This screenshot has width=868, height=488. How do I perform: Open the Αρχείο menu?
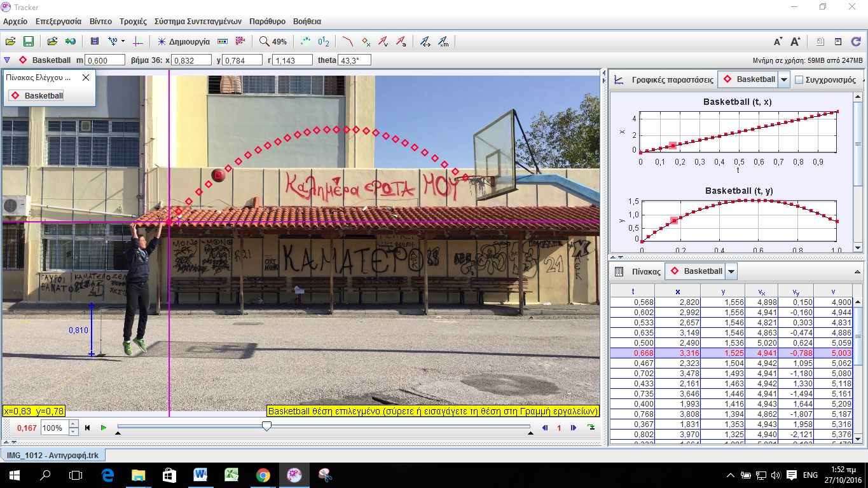click(15, 21)
